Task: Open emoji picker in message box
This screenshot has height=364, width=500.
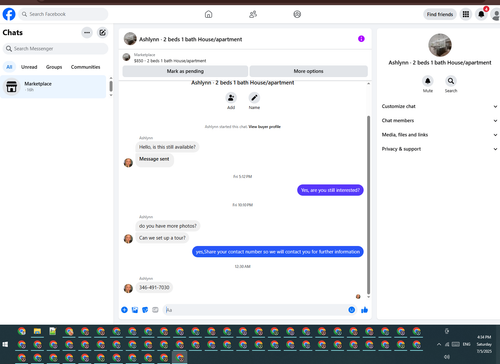Action: click(352, 310)
